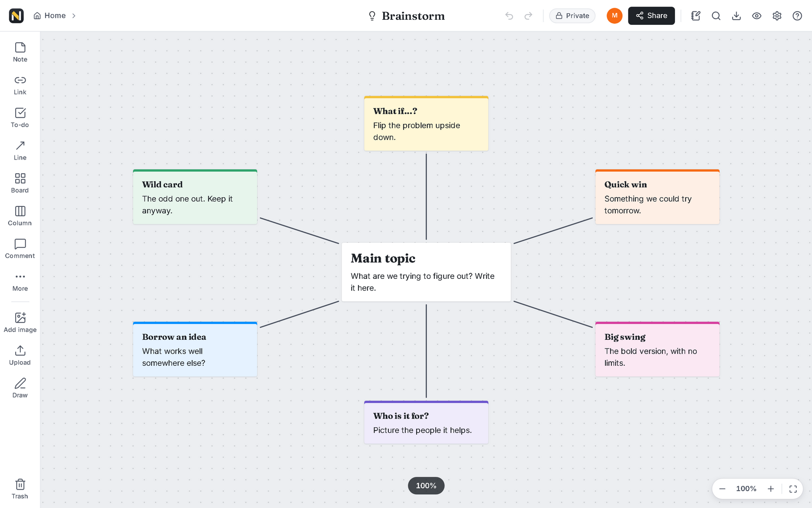Image resolution: width=812 pixels, height=508 pixels.
Task: Add a Board from sidebar
Action: click(20, 183)
